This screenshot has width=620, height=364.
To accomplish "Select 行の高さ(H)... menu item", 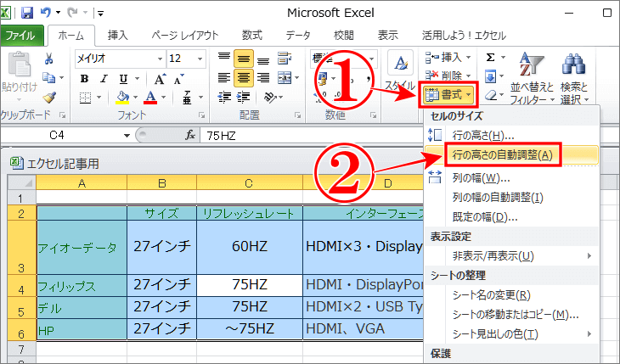I will pyautogui.click(x=511, y=136).
